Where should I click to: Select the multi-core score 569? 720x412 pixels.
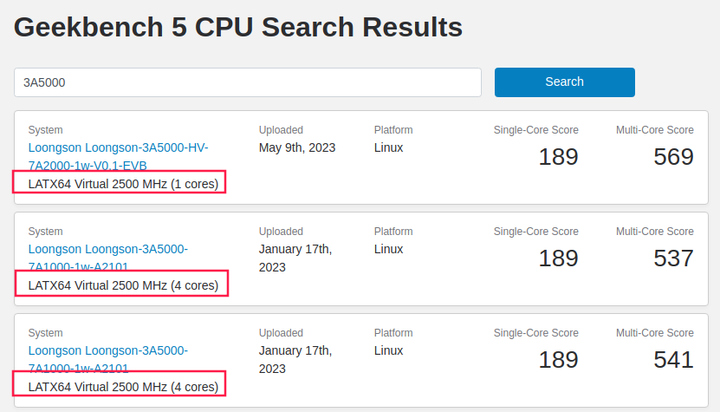coord(673,157)
